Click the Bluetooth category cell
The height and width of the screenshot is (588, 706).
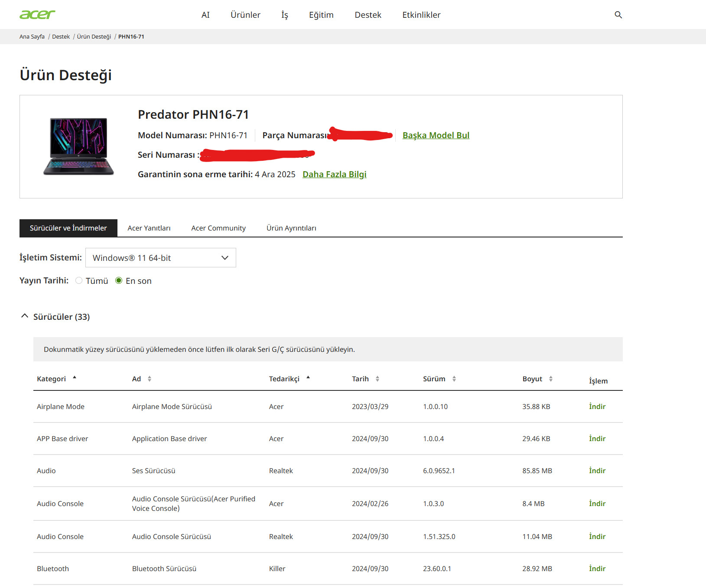point(53,569)
